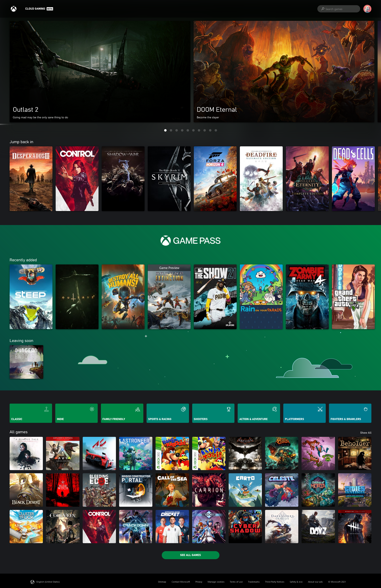Click the Search games field

(339, 9)
